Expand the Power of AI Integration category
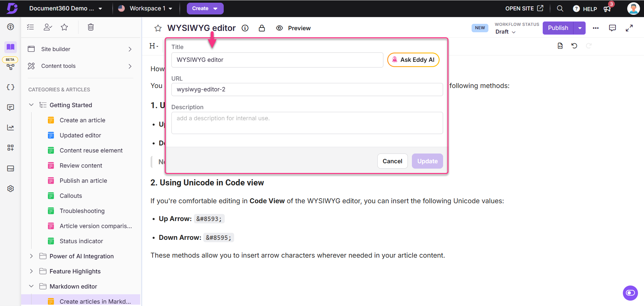This screenshot has width=644, height=306. click(x=31, y=256)
